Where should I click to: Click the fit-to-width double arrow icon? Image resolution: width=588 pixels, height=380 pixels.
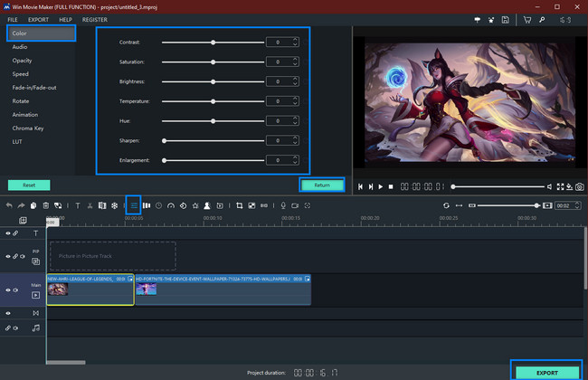[x=459, y=205]
